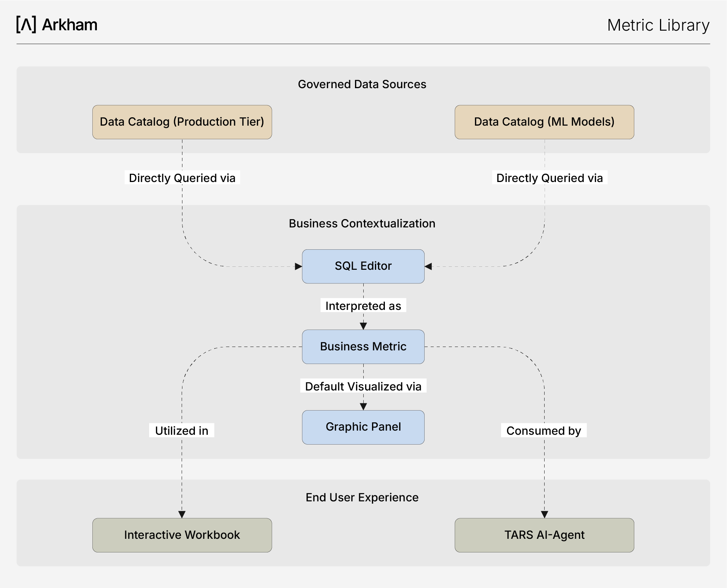Click the Metric Library title
727x588 pixels.
(658, 25)
